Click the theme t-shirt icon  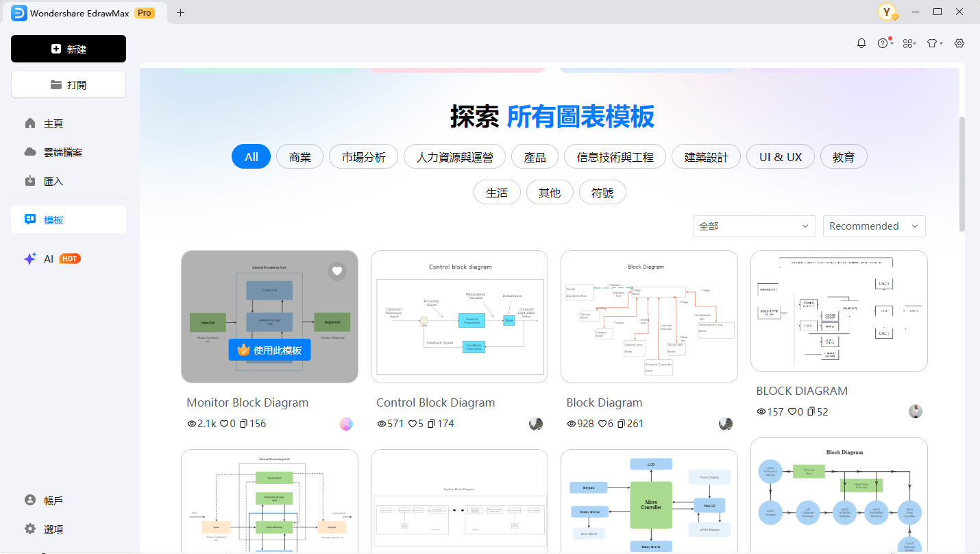(x=931, y=43)
